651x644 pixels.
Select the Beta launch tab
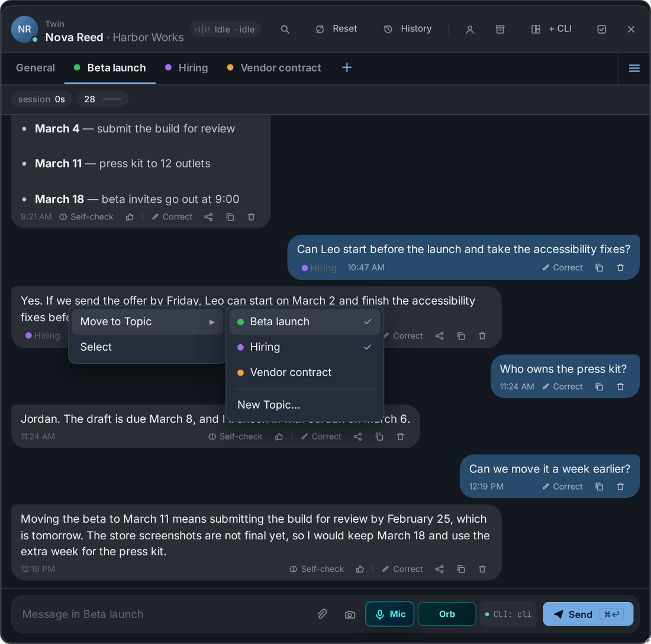tap(110, 68)
